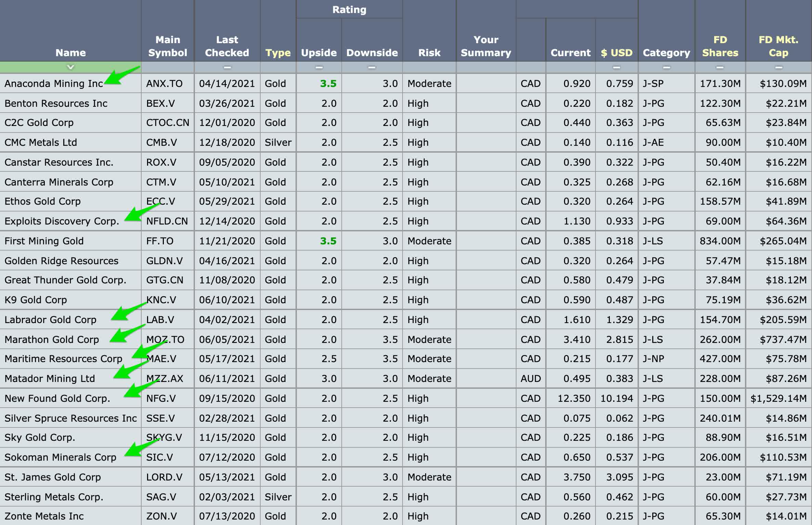
Task: Click the Main Symbol column header
Action: [168, 46]
